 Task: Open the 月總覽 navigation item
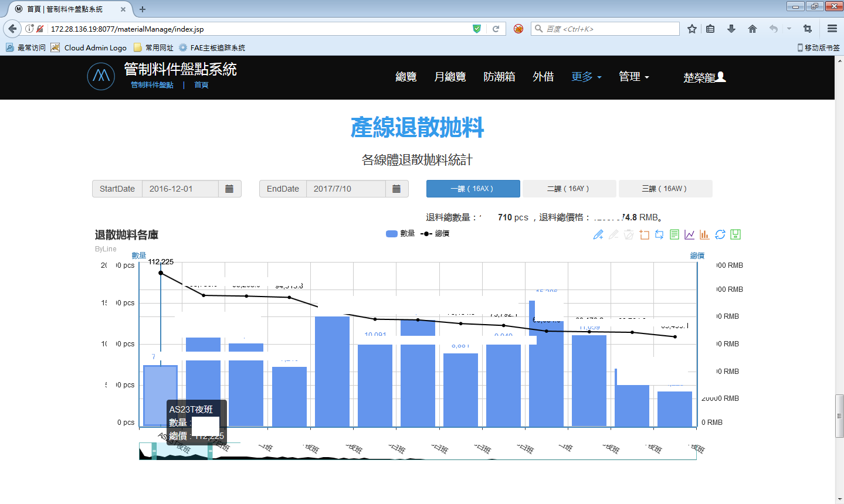tap(450, 77)
